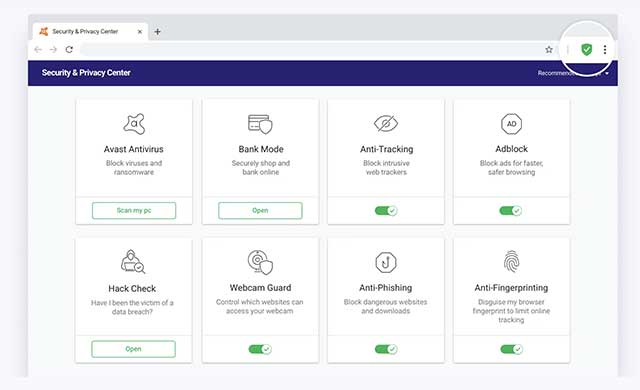This screenshot has width=640, height=390.
Task: Toggle the Anti-Tracking switch
Action: pos(386,211)
